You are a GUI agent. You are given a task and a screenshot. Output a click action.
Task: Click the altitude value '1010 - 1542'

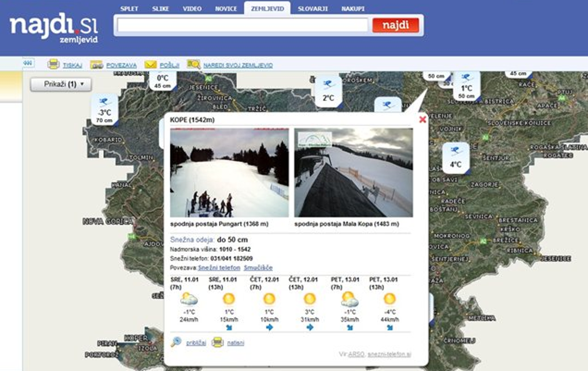(x=234, y=249)
